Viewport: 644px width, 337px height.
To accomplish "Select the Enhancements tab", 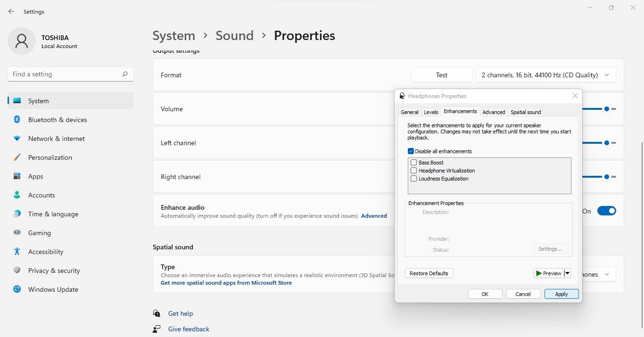I will tap(460, 111).
